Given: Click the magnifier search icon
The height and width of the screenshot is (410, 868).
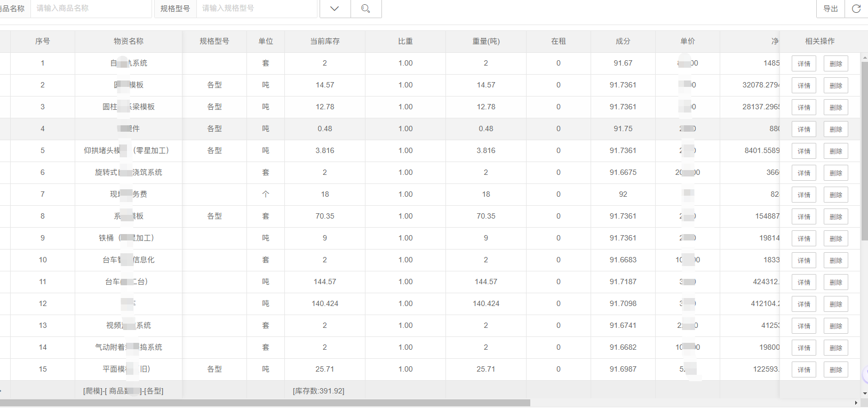Looking at the screenshot, I should (365, 9).
